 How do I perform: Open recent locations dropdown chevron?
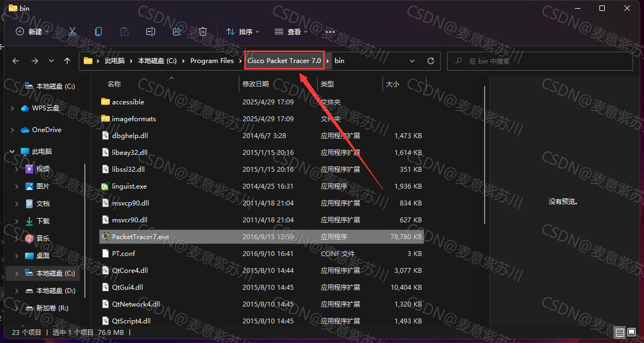51,61
